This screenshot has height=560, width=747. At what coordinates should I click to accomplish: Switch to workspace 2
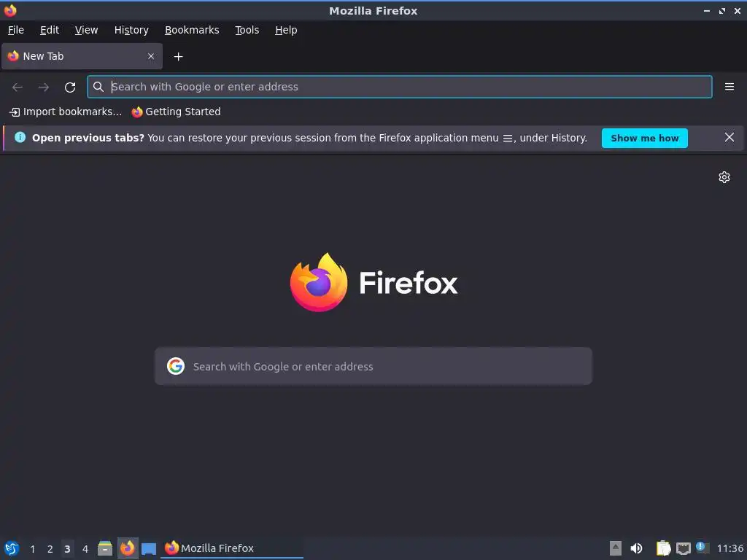point(50,549)
